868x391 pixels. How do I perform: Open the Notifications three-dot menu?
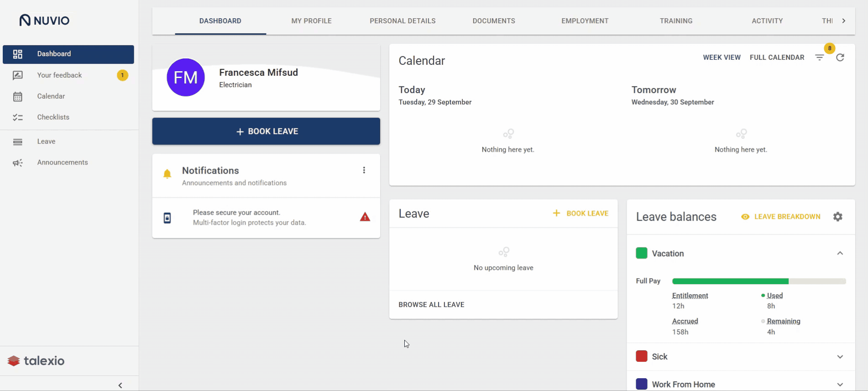[364, 170]
